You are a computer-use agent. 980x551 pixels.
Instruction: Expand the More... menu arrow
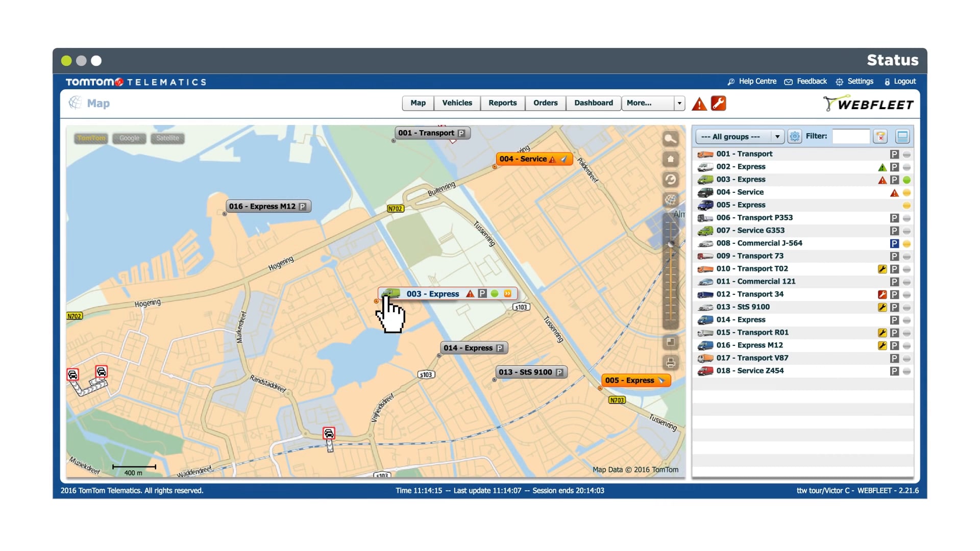[x=679, y=103]
